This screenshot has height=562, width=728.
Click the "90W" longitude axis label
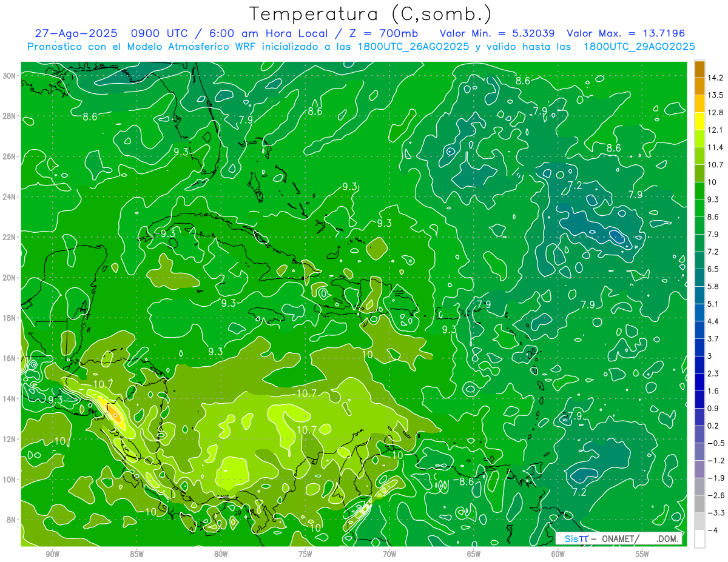coord(52,554)
